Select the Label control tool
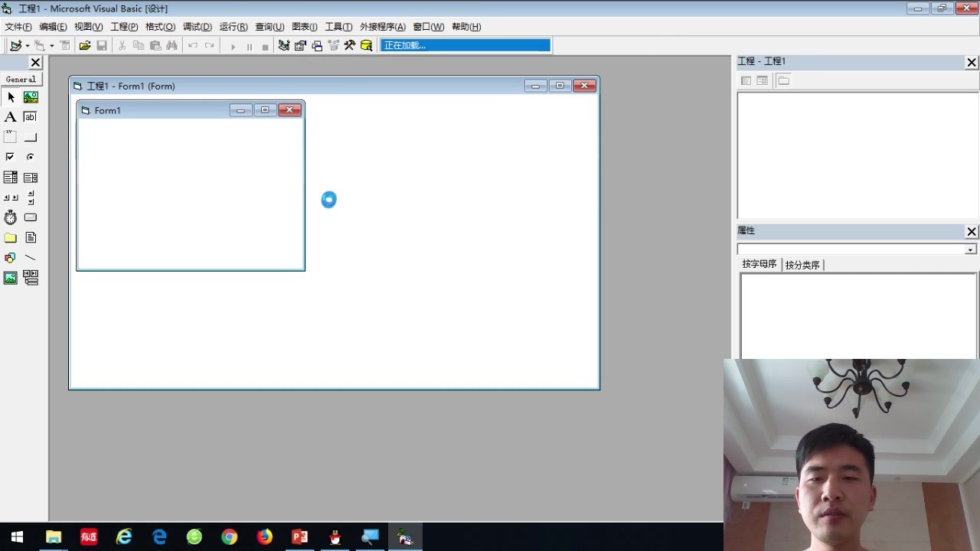 point(11,117)
